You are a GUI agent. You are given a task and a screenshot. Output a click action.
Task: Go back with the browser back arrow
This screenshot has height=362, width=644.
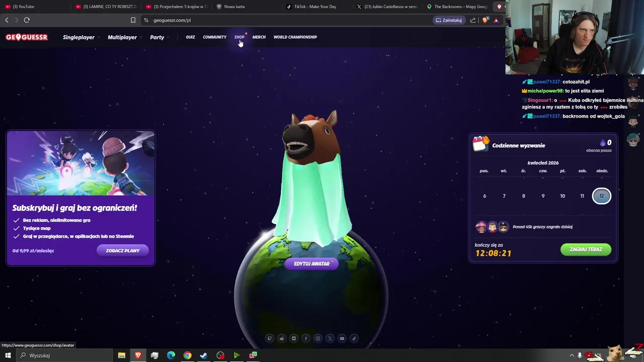point(7,20)
